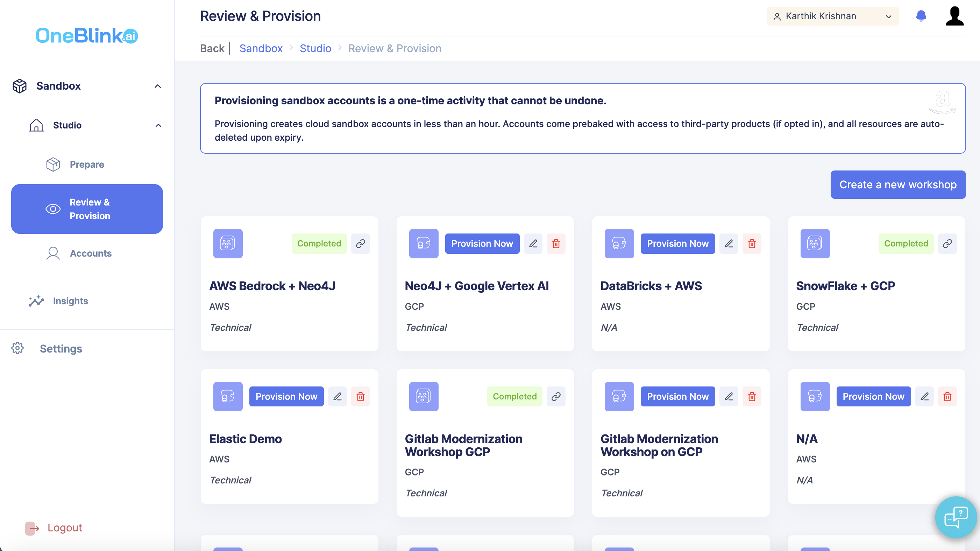This screenshot has height=551, width=980.
Task: Click the AWS Bedrock + Neo4J title
Action: [272, 286]
